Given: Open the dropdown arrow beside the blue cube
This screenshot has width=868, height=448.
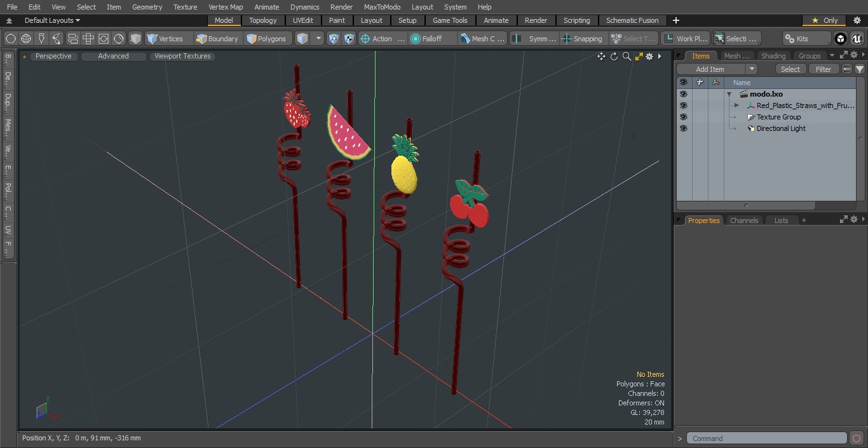Looking at the screenshot, I should [319, 39].
